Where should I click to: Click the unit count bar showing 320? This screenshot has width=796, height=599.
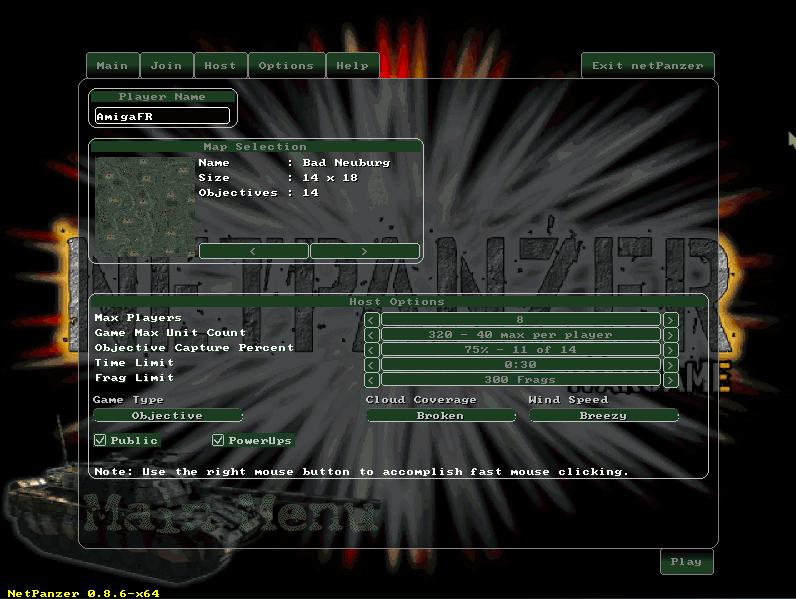coord(521,335)
